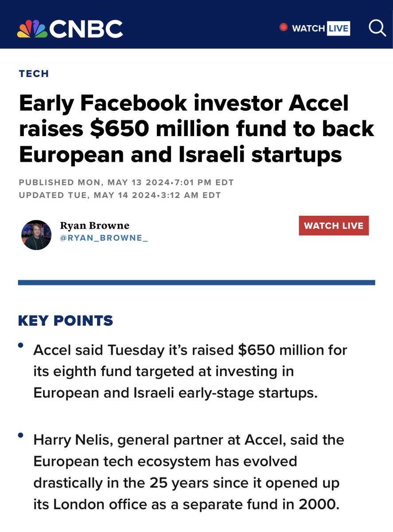
Task: Click the updated May 14 2024 timestamp
Action: 120,195
